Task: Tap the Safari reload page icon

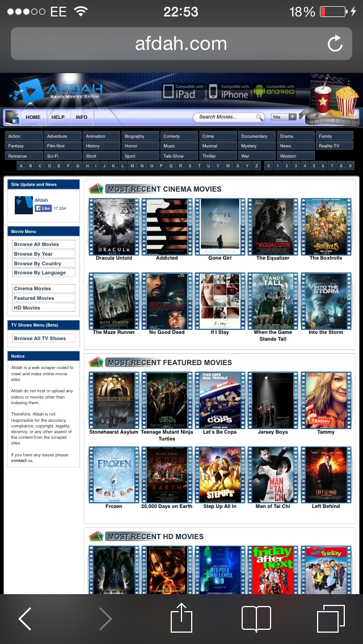Action: pyautogui.click(x=335, y=44)
